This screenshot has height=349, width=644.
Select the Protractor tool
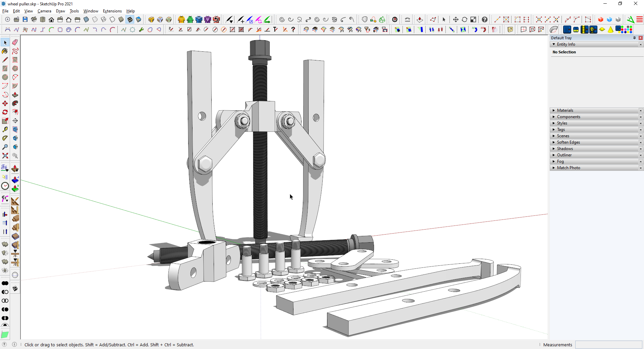point(5,138)
